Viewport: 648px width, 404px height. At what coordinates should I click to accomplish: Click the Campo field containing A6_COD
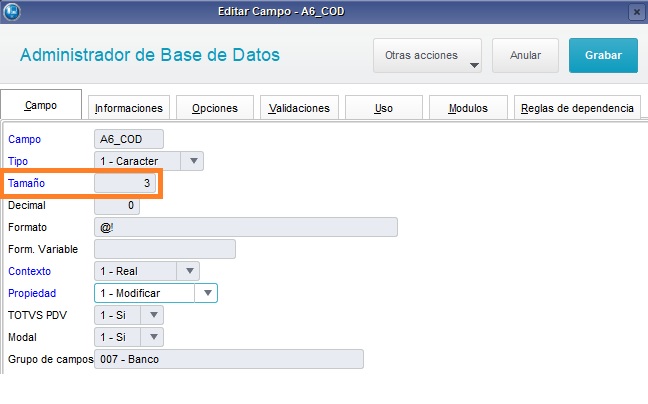(129, 139)
